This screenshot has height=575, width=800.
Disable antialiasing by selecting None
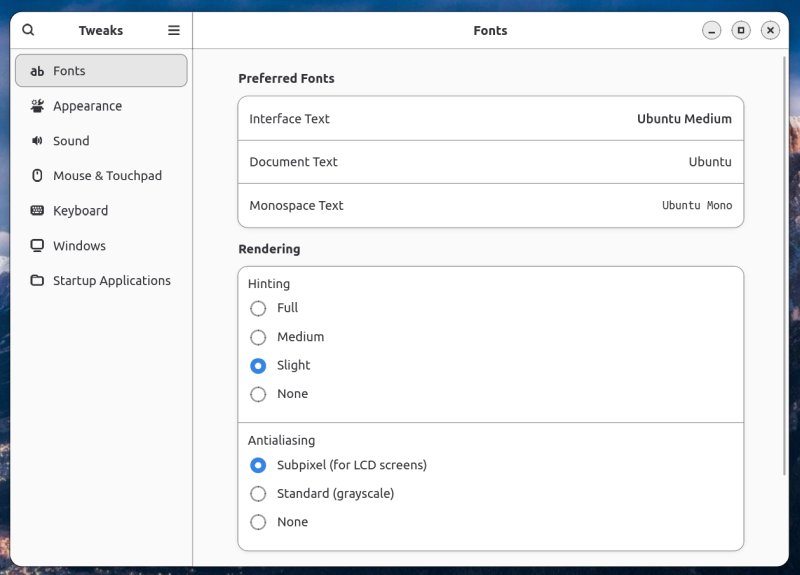[x=258, y=522]
